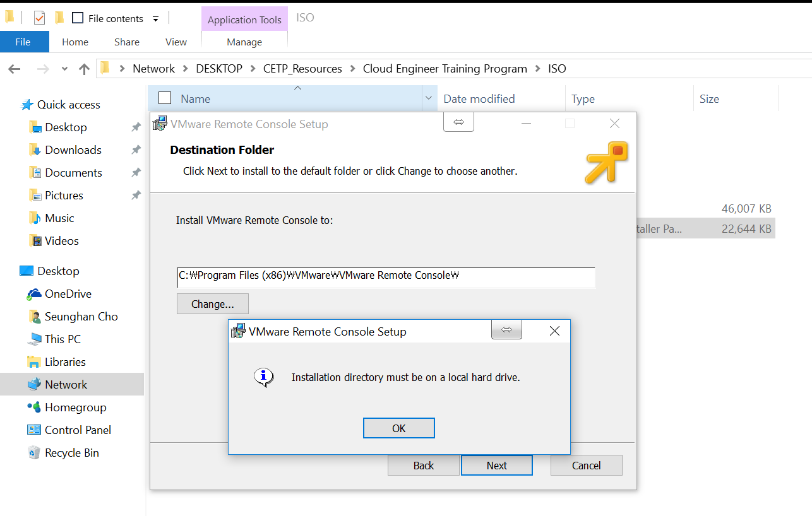Select the Downloads folder icon in the sidebar
The width and height of the screenshot is (812, 516).
(x=35, y=150)
